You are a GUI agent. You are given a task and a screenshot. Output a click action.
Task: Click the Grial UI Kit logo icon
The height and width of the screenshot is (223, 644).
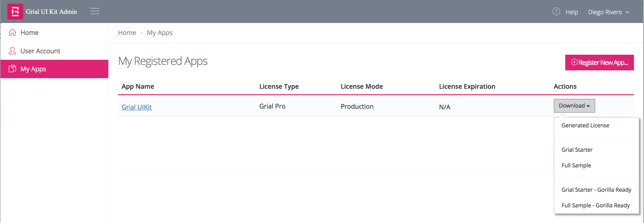[x=15, y=11]
